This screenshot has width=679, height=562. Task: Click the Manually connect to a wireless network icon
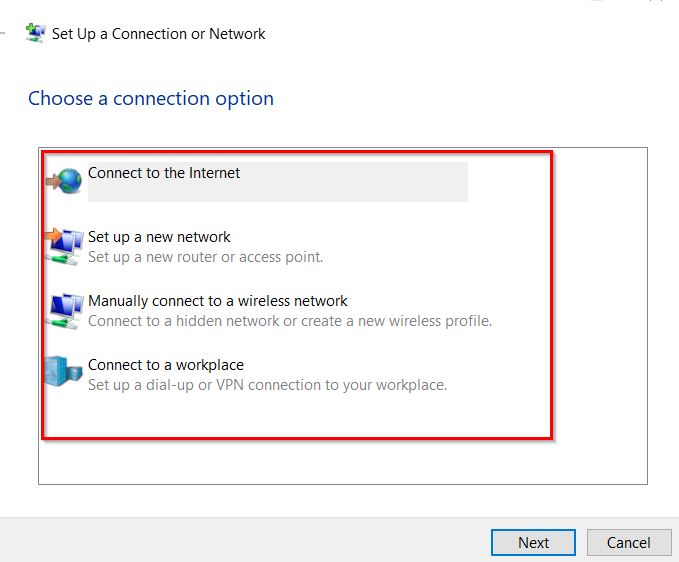point(64,310)
